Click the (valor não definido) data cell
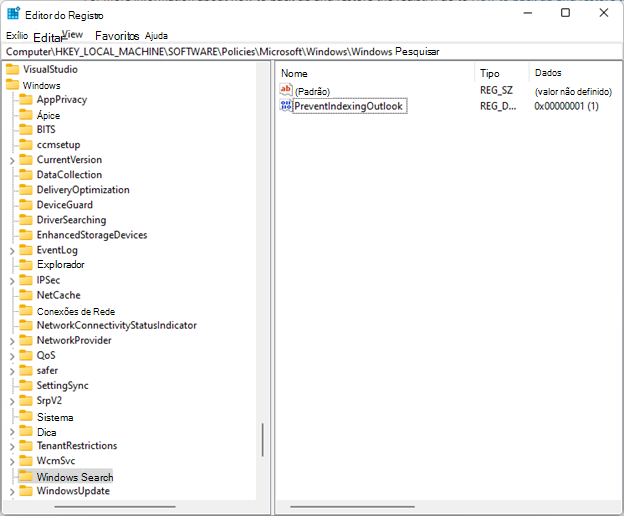This screenshot has width=624, height=516. (x=573, y=92)
